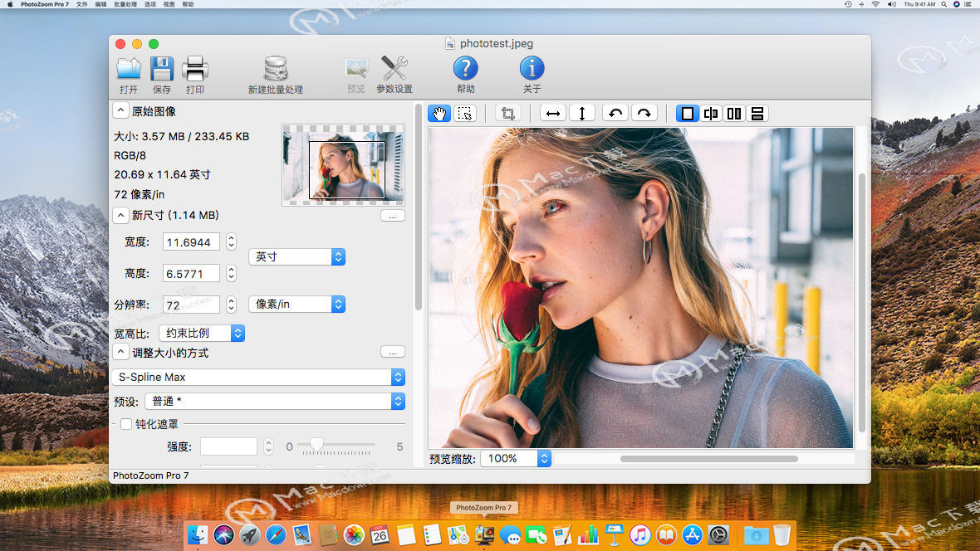This screenshot has width=980, height=551.
Task: Click the 高度 height input field
Action: [x=191, y=274]
